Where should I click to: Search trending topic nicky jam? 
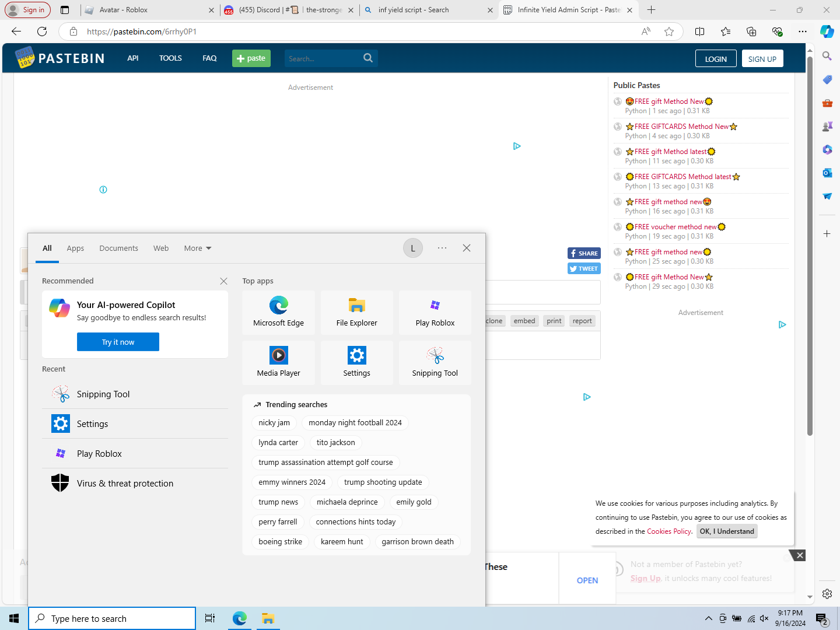pyautogui.click(x=274, y=423)
